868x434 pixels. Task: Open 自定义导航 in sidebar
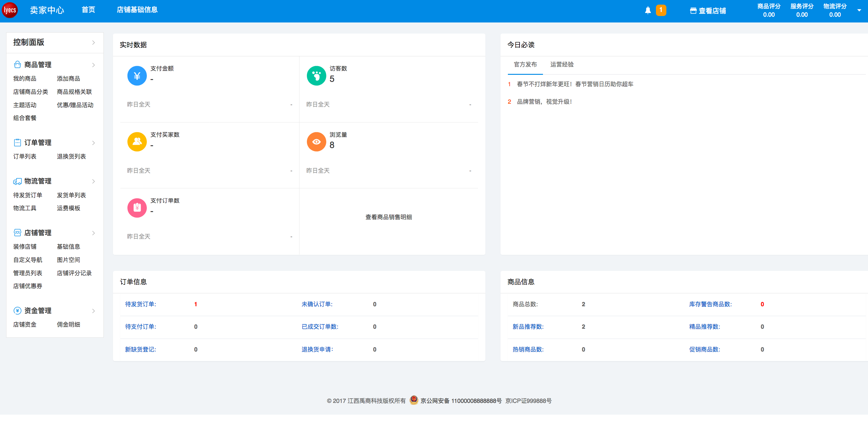[x=28, y=260]
